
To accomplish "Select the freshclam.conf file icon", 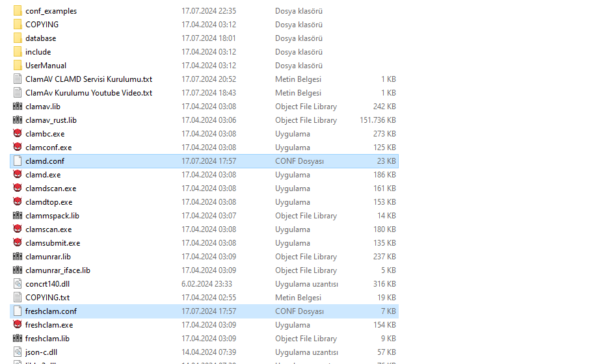I will coord(18,311).
